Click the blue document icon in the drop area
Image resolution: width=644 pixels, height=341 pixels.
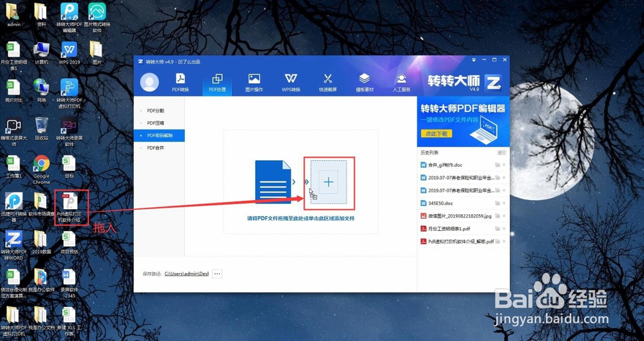[272, 182]
